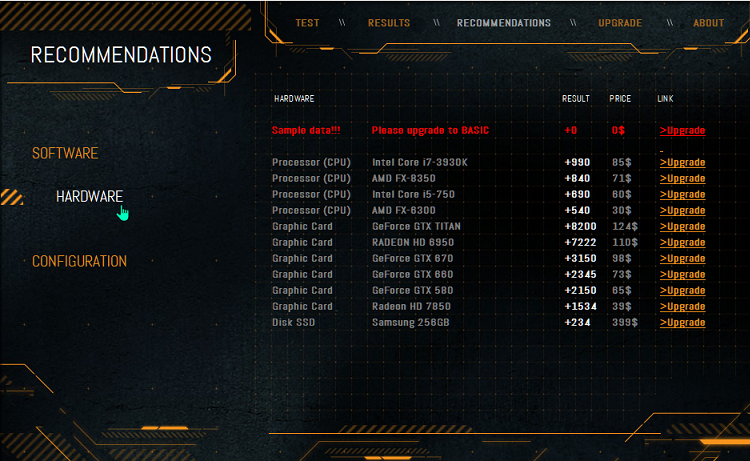The width and height of the screenshot is (750, 461).
Task: Select 'GeForce GTX TITAN' hardware name
Action: [x=416, y=226]
